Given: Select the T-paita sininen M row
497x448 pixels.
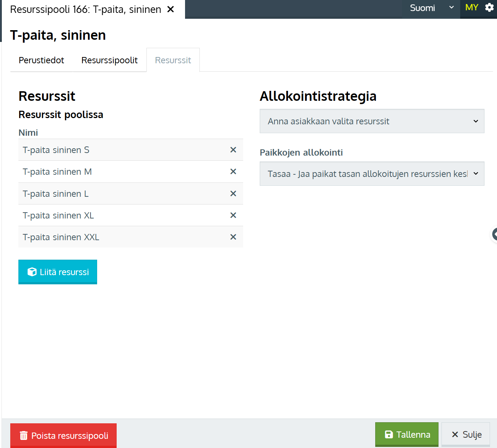Looking at the screenshot, I should coord(110,172).
